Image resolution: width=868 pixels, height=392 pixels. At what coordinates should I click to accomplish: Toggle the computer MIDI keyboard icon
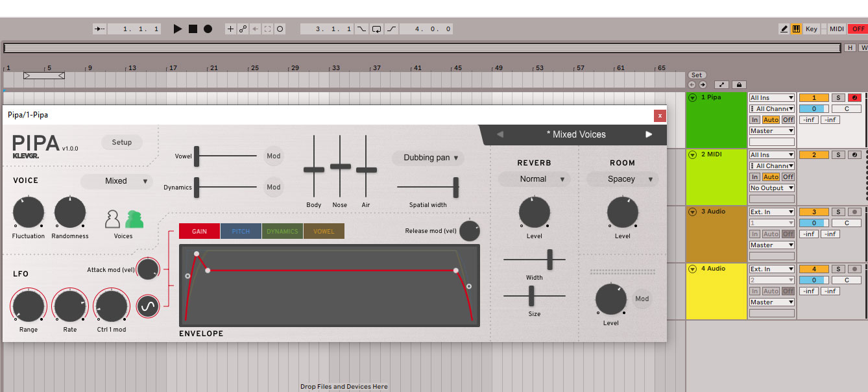pyautogui.click(x=797, y=29)
